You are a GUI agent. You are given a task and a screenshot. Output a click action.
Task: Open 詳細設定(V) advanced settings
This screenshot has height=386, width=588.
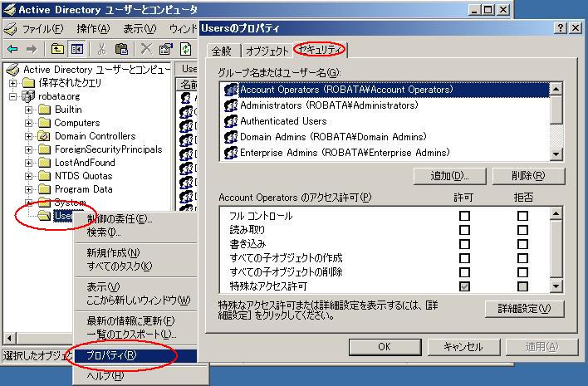tap(524, 309)
